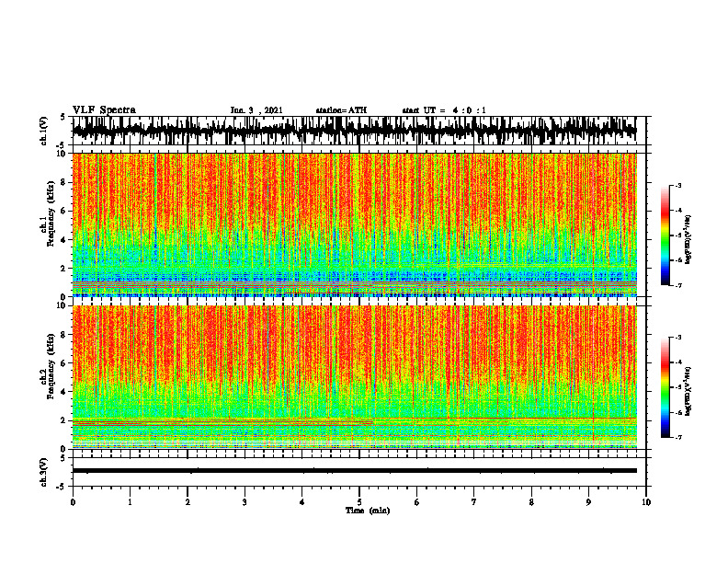Click time-axis tick label "6"
The height and width of the screenshot is (563, 728).
pyautogui.click(x=417, y=502)
